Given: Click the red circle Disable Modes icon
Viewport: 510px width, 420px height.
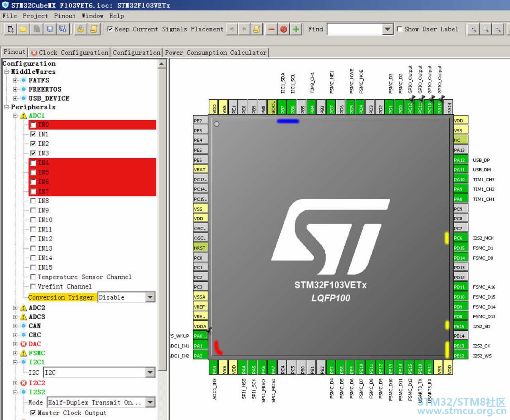Looking at the screenshot, I should point(284,29).
